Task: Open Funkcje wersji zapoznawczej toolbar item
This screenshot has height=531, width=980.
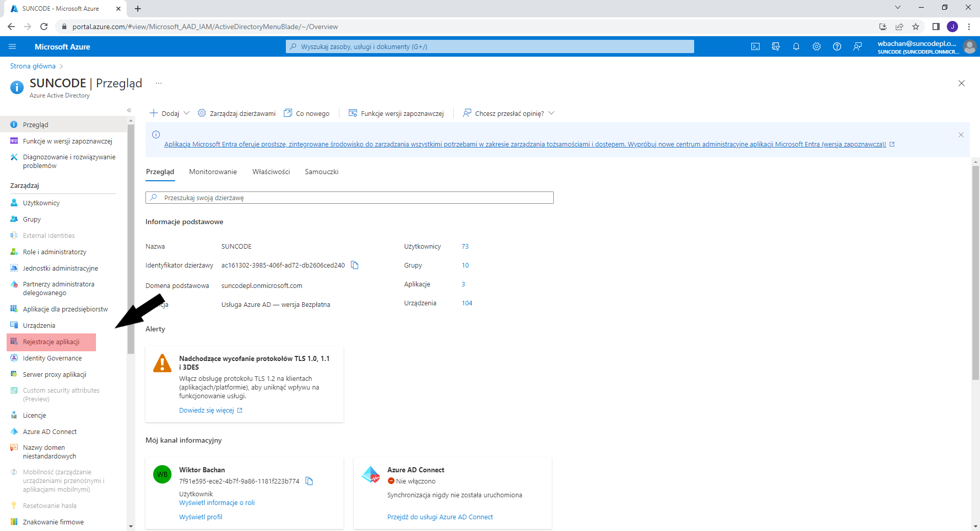Action: point(396,113)
